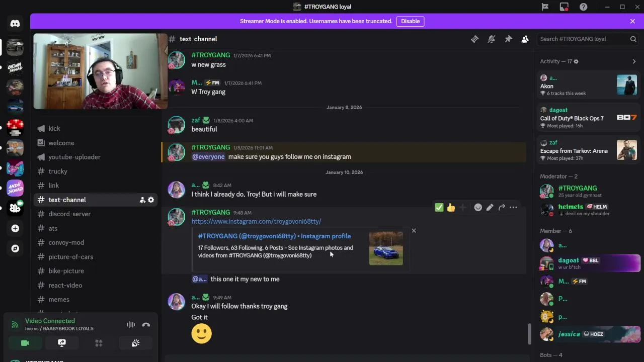Disconnect from voice with the hang-up icon

pos(146,325)
